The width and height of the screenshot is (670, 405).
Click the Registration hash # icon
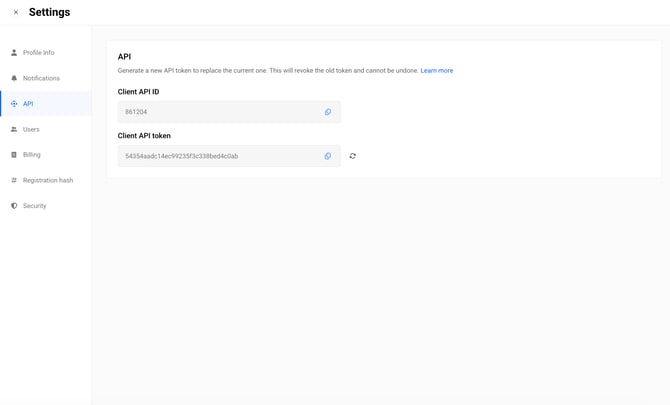tap(14, 180)
